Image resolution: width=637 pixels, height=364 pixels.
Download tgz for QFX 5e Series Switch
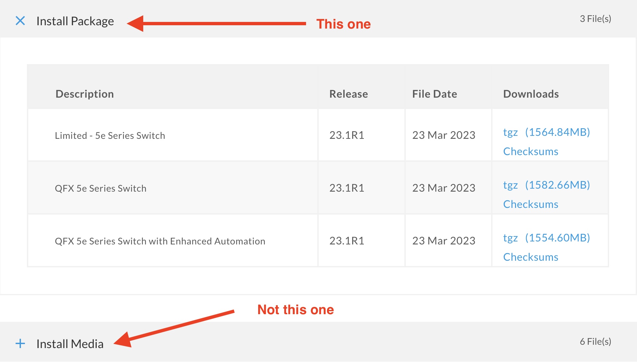510,185
